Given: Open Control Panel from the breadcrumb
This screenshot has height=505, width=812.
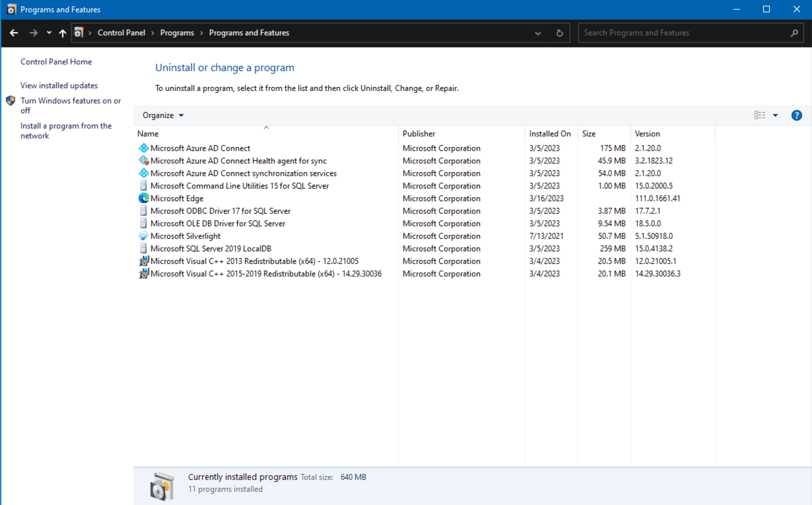Looking at the screenshot, I should 121,32.
